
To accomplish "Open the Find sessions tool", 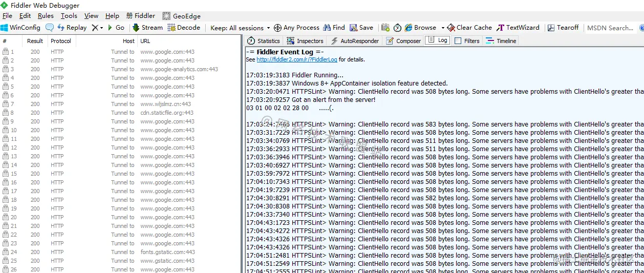I will 334,28.
